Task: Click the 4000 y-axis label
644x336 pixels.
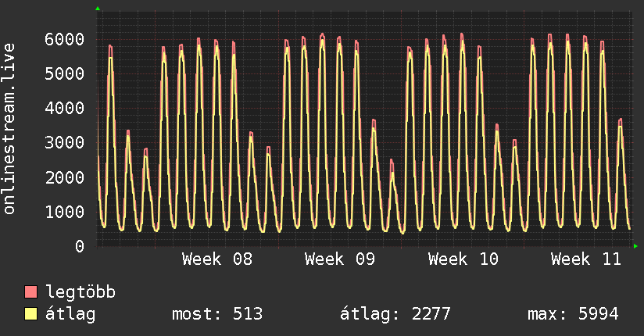Action: (x=65, y=109)
